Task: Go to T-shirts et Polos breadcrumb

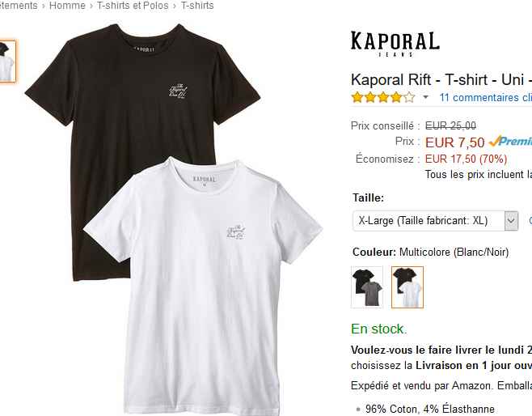Action: [133, 6]
